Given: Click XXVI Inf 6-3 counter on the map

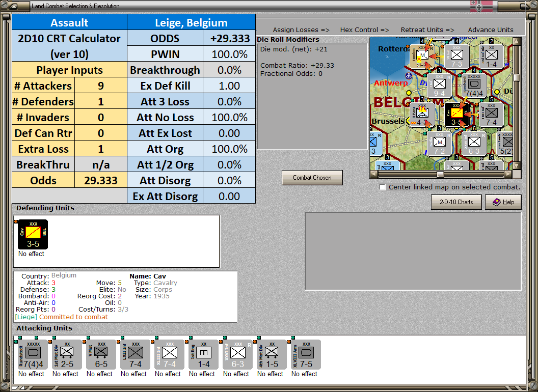Looking at the screenshot, I should pos(474,144).
